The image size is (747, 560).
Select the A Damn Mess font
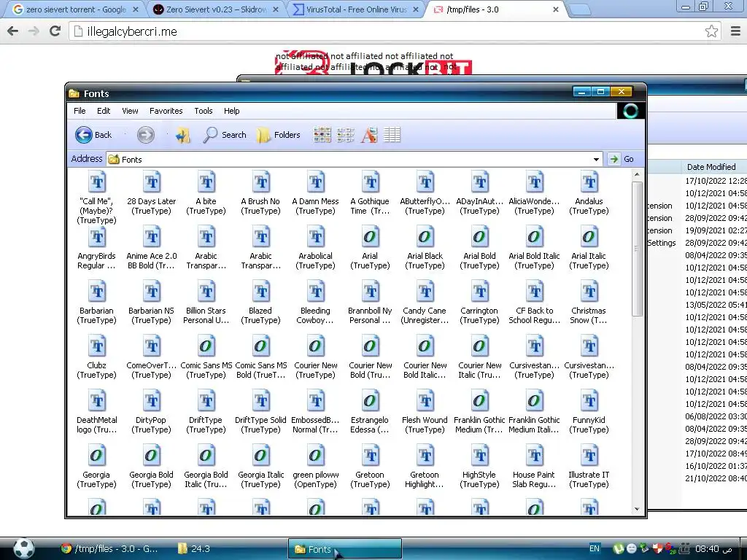click(315, 192)
